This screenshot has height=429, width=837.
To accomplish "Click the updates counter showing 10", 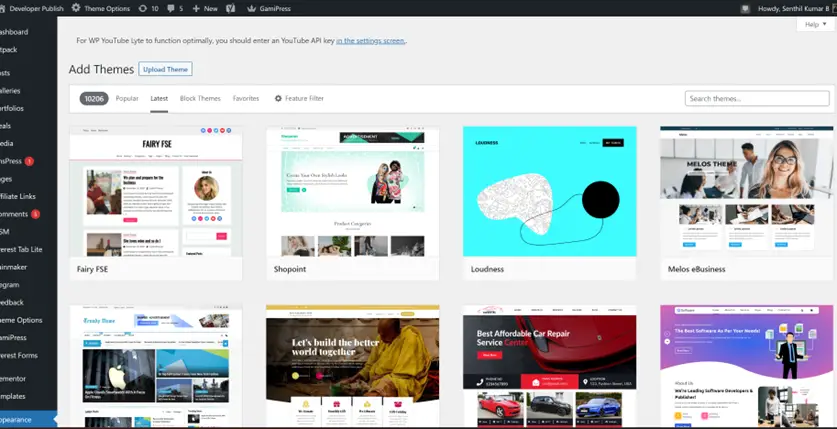I will coord(148,9).
